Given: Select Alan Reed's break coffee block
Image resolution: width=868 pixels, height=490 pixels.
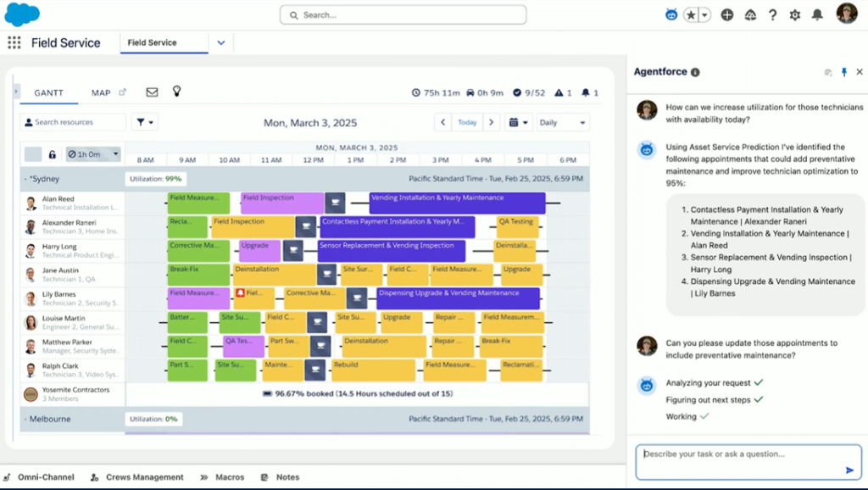Looking at the screenshot, I should [x=335, y=203].
